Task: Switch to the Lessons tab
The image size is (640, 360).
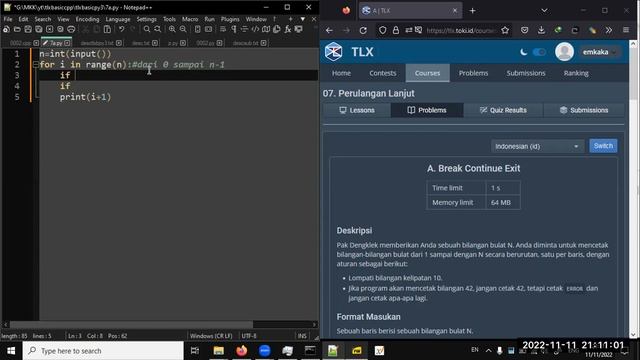Action: point(357,110)
